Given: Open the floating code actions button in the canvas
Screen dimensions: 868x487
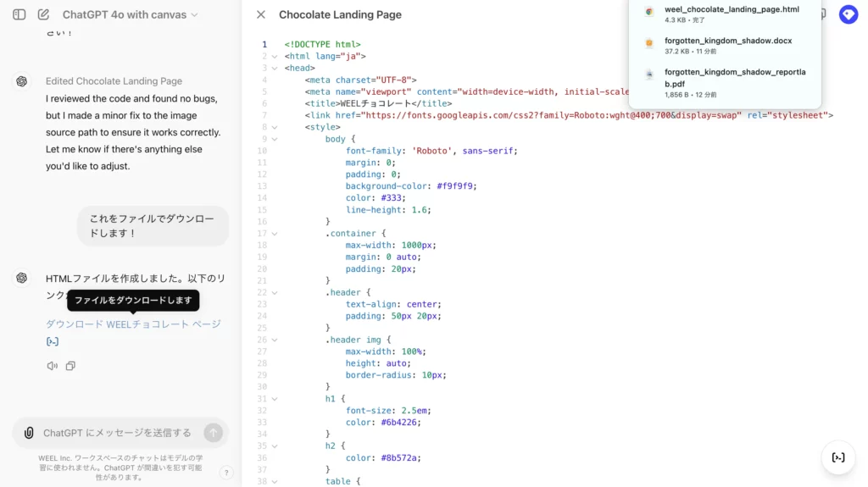Looking at the screenshot, I should tap(837, 457).
